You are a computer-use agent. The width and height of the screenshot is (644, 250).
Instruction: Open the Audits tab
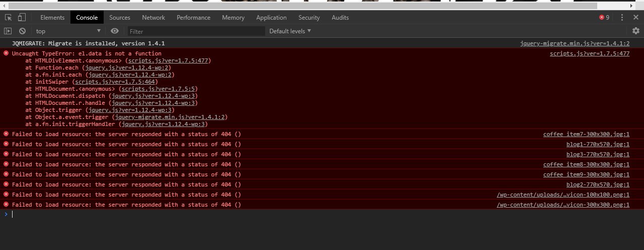point(340,18)
